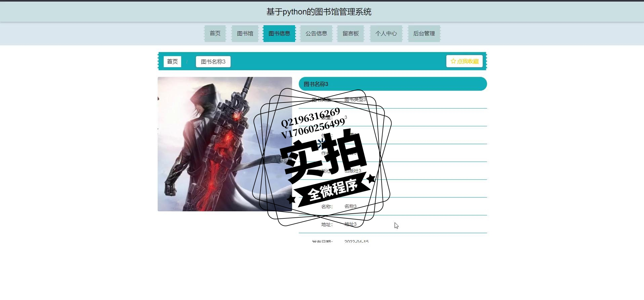
Task: Click the 名称3 value text
Action: [351, 206]
